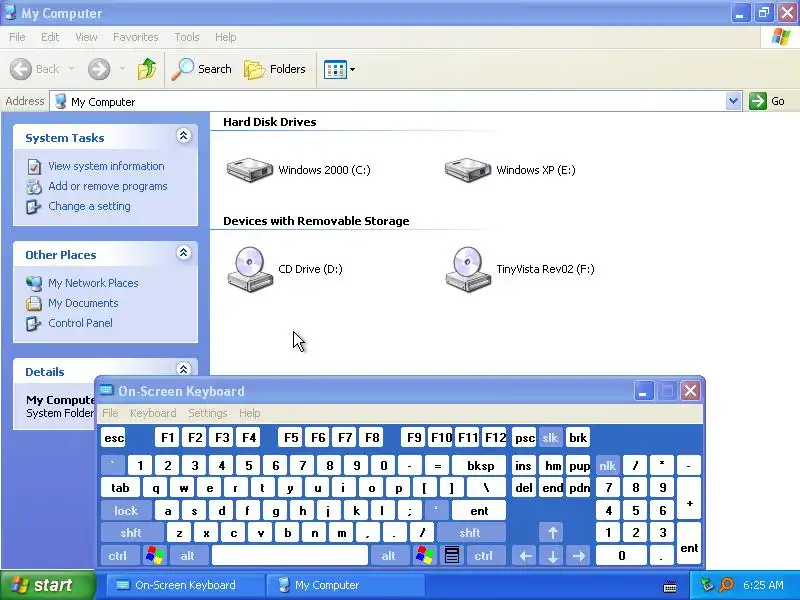
Task: Click the bksp key
Action: (x=480, y=466)
